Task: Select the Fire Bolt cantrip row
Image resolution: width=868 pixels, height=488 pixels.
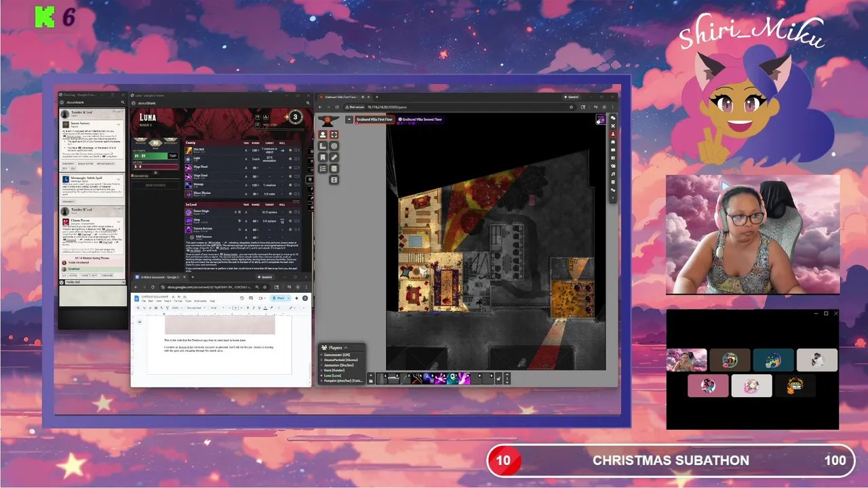Action: click(243, 150)
